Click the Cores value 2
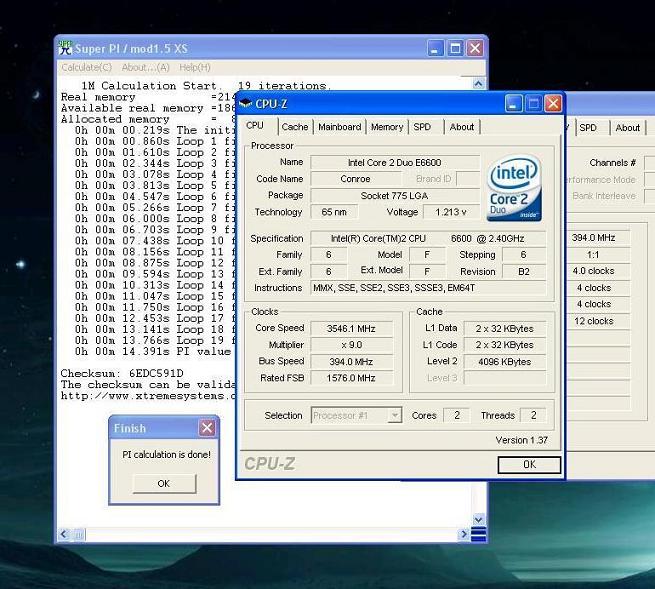Image resolution: width=655 pixels, height=589 pixels. click(x=457, y=415)
